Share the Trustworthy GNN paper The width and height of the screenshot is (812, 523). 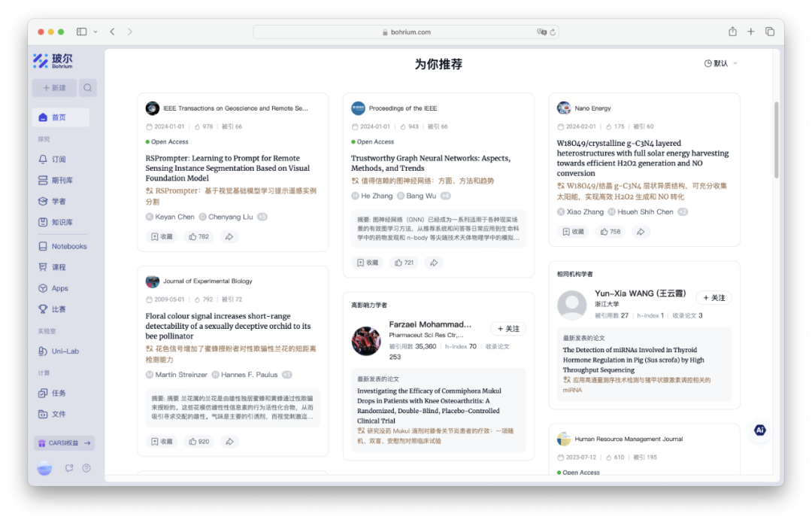click(x=434, y=263)
